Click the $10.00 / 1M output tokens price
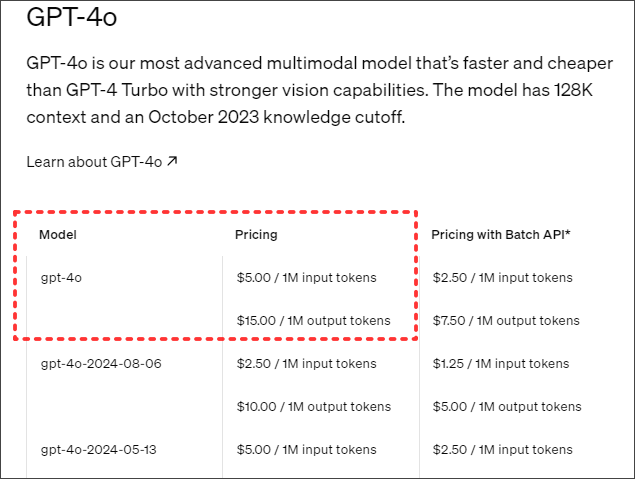Screen dimensions: 635x479 (x=313, y=407)
